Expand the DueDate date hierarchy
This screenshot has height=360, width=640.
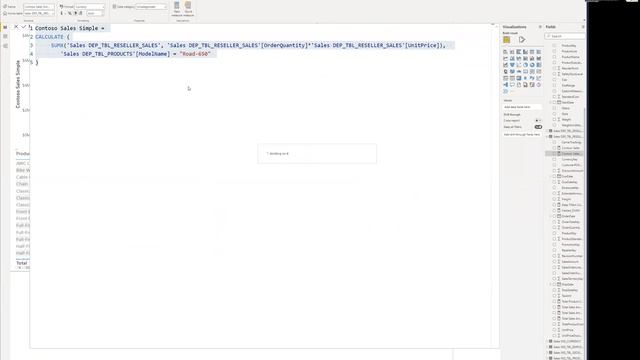pos(551,176)
